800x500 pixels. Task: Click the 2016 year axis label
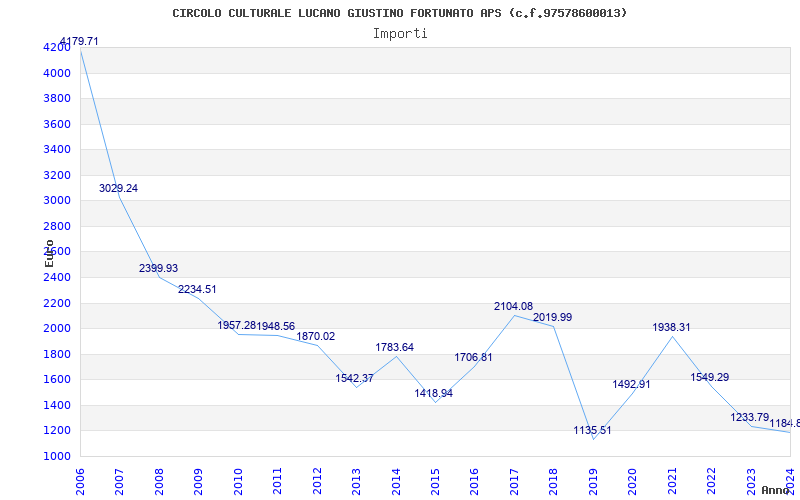point(475,481)
